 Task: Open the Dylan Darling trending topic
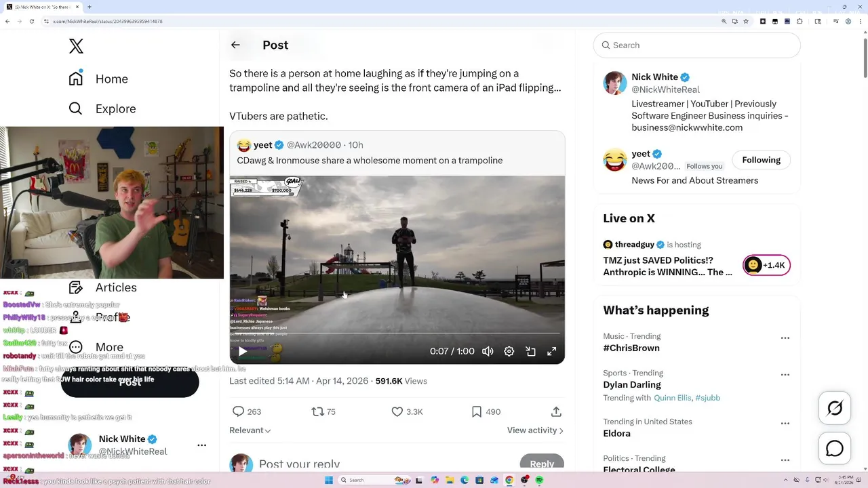click(x=632, y=384)
